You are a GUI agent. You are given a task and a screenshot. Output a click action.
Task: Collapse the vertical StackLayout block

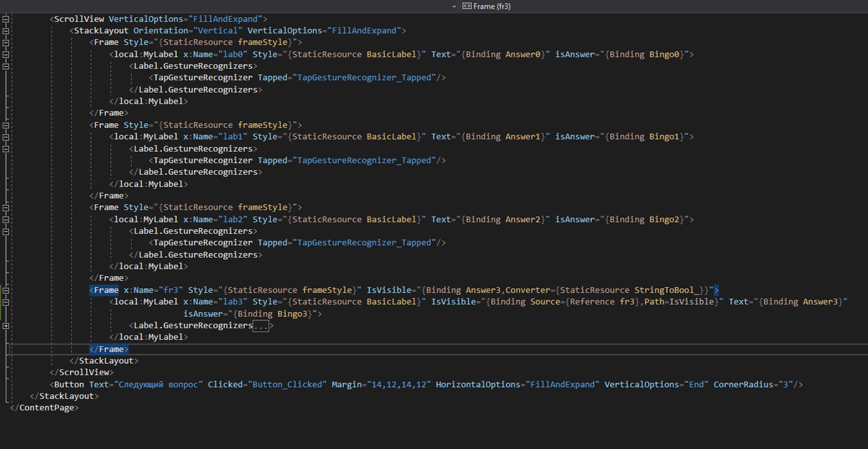click(6, 31)
